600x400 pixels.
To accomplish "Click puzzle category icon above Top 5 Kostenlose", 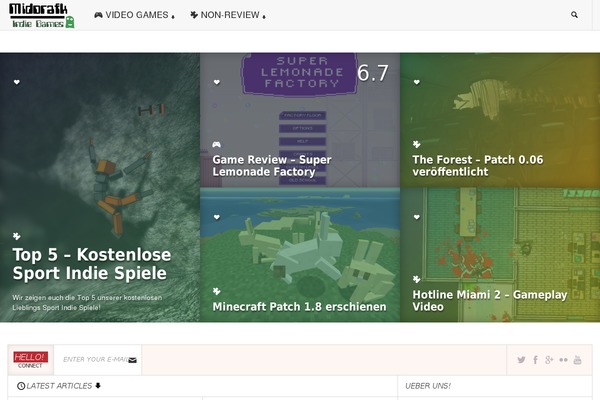I will point(17,236).
